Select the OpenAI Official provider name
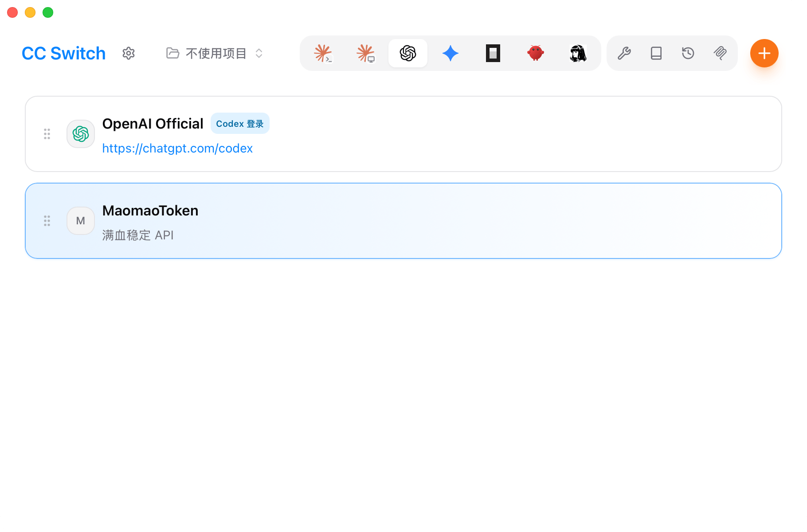This screenshot has width=807, height=532. point(153,123)
